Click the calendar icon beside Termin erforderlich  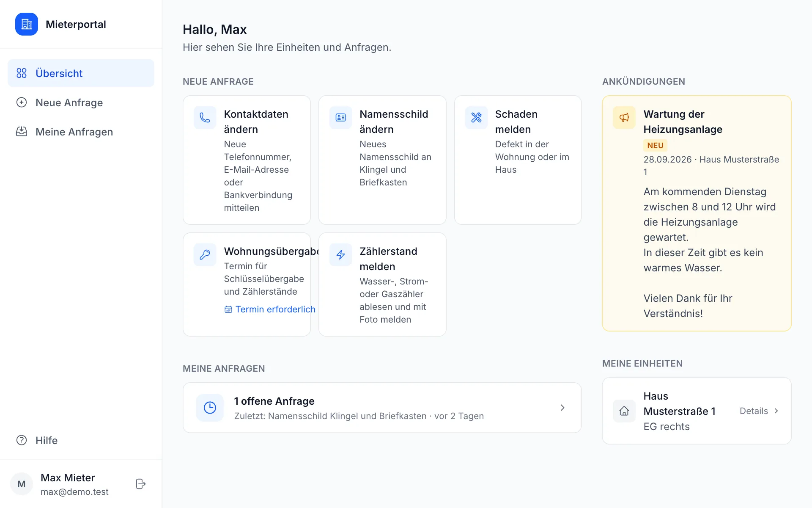pyautogui.click(x=228, y=309)
